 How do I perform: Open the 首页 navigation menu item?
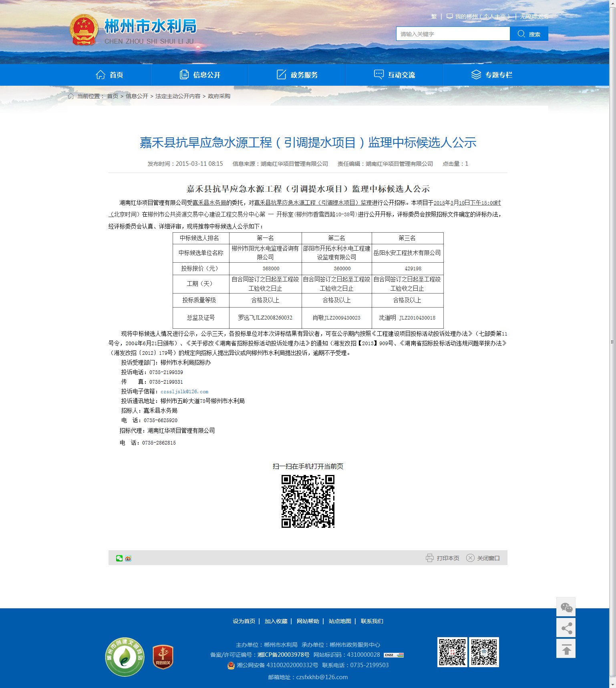tap(109, 75)
